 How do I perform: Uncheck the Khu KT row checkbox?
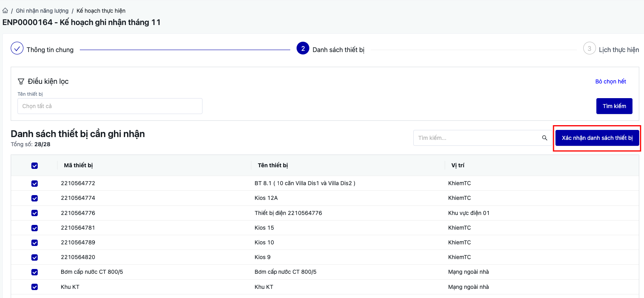pos(35,287)
